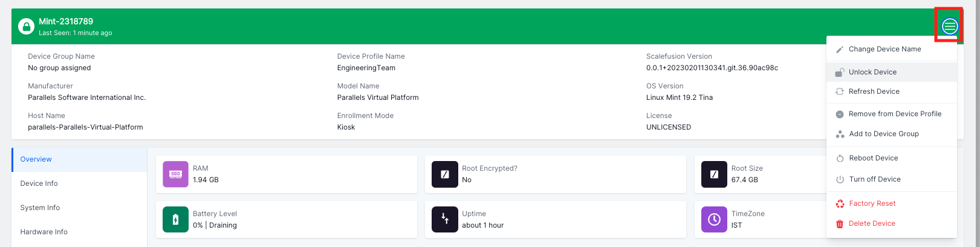The height and width of the screenshot is (247, 980).
Task: Open the Overview sidebar tab
Action: point(79,159)
